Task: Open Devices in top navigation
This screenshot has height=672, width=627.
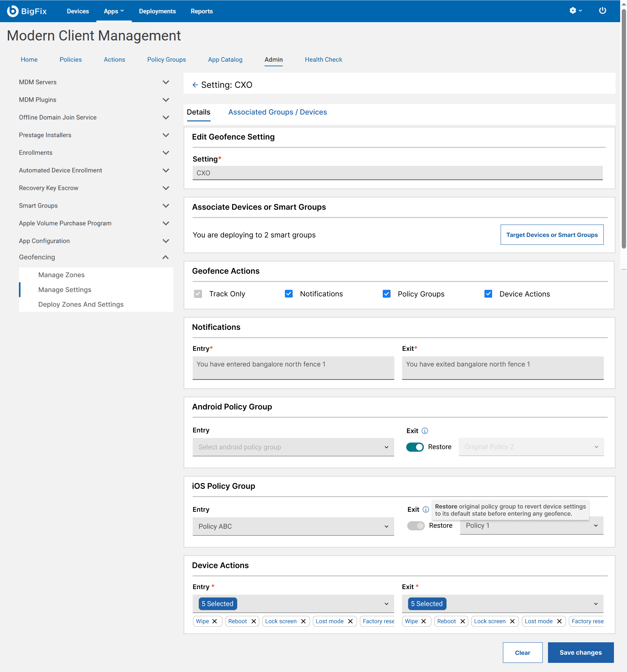Action: point(77,11)
